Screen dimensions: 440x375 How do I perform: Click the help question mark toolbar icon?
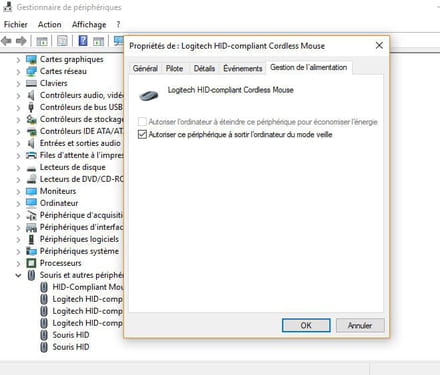click(83, 41)
